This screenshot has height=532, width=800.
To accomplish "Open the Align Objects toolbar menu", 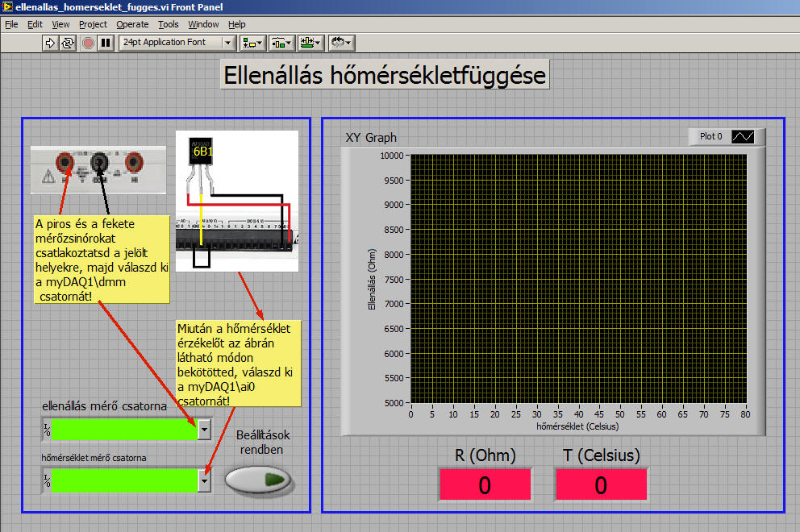I will click(253, 43).
